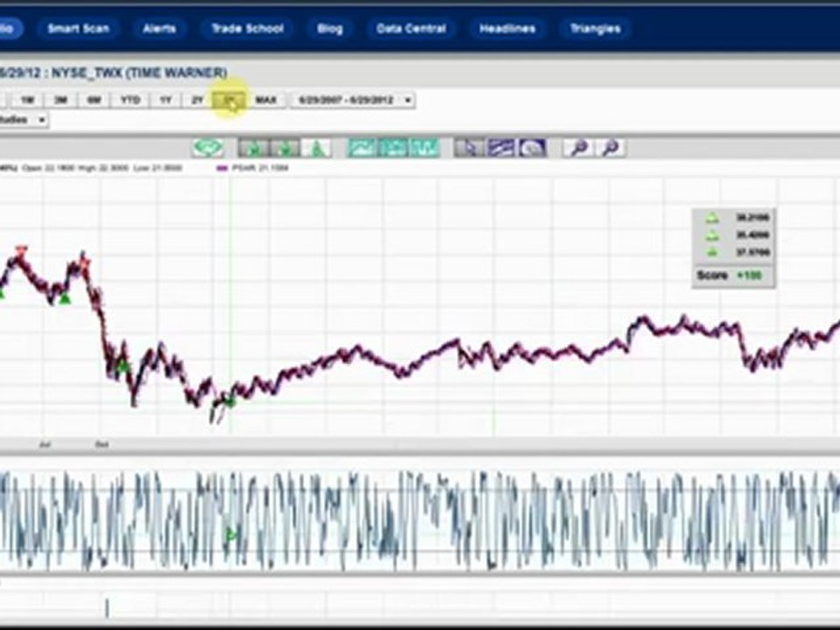
Task: Switch chart to YTD range
Action: coord(129,100)
